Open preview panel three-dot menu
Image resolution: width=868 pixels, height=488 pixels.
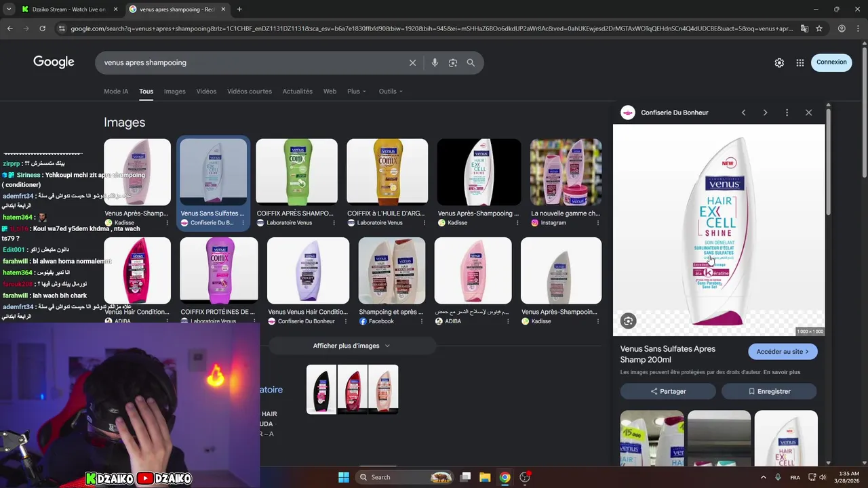click(x=787, y=113)
